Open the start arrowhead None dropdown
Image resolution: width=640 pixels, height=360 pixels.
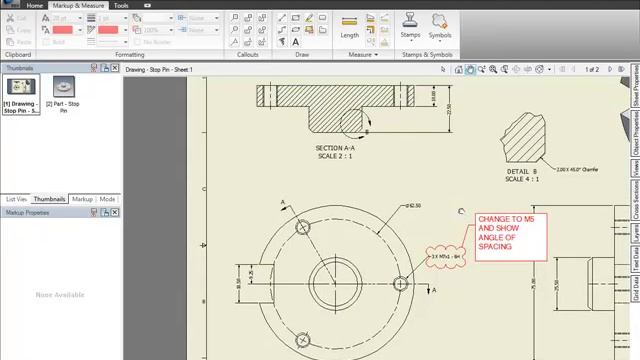[217, 18]
